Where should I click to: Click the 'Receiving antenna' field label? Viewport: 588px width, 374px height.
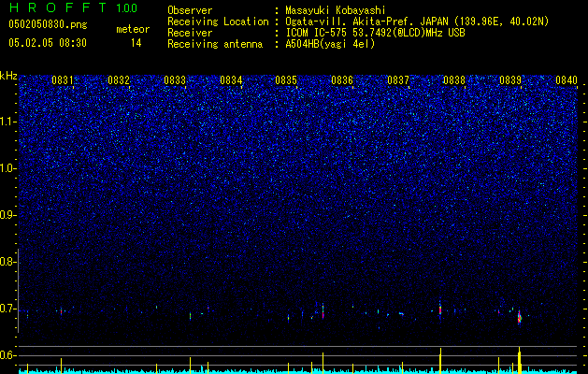pyautogui.click(x=215, y=44)
